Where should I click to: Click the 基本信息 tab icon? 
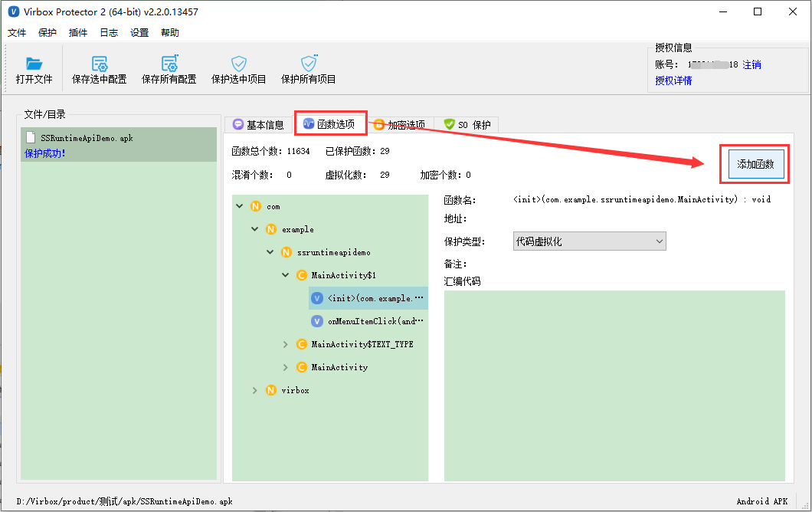click(x=238, y=124)
